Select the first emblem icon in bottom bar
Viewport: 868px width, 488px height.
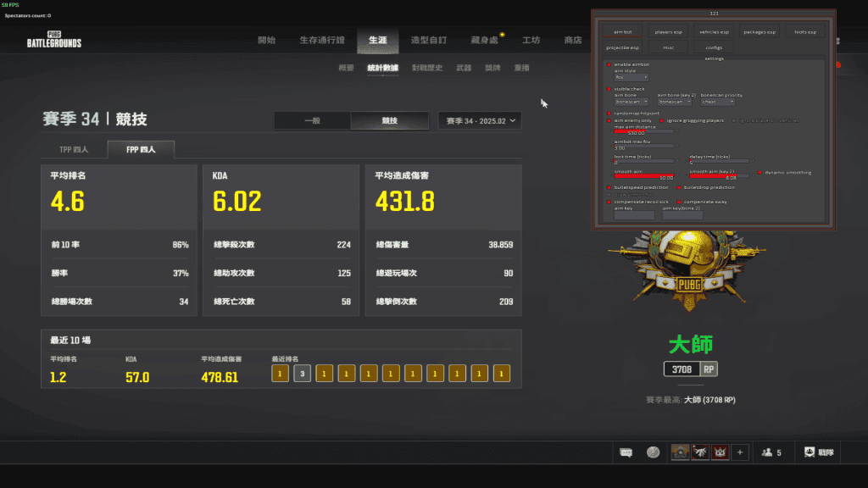(x=680, y=452)
